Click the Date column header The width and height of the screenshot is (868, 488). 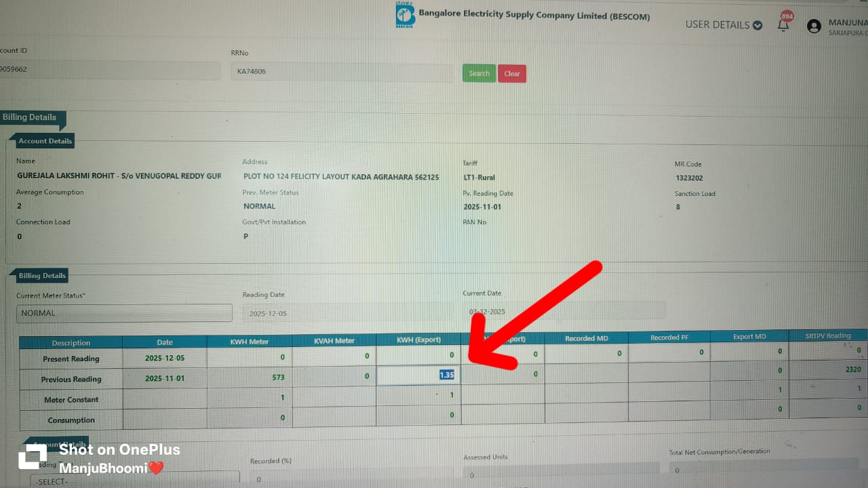[x=165, y=342]
